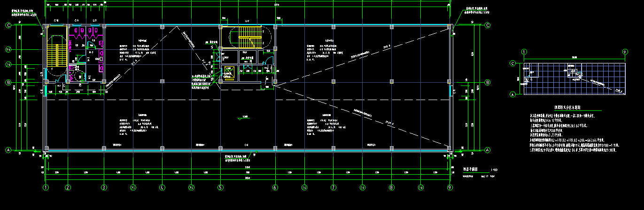Click the yellow staircase at the left

click(56, 55)
